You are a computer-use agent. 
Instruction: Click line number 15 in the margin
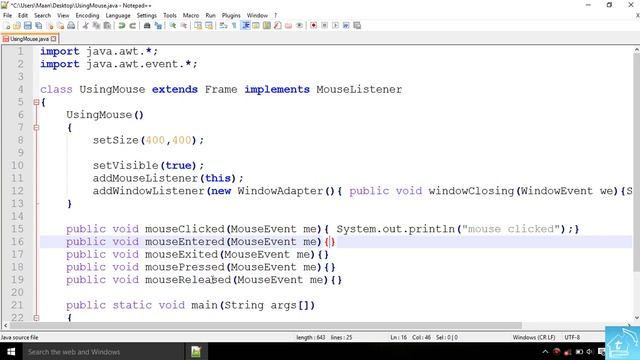(x=17, y=229)
